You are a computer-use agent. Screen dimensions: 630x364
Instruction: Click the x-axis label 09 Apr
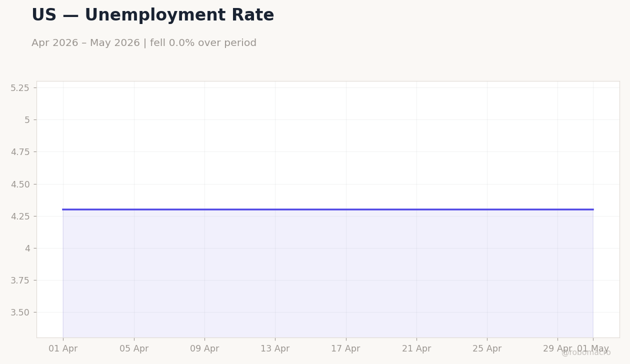click(204, 349)
